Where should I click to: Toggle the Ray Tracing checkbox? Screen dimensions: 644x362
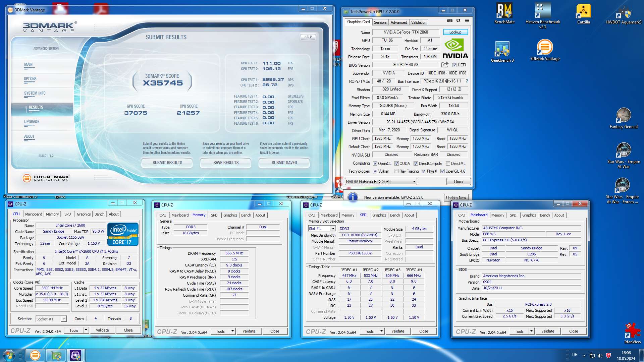point(396,171)
